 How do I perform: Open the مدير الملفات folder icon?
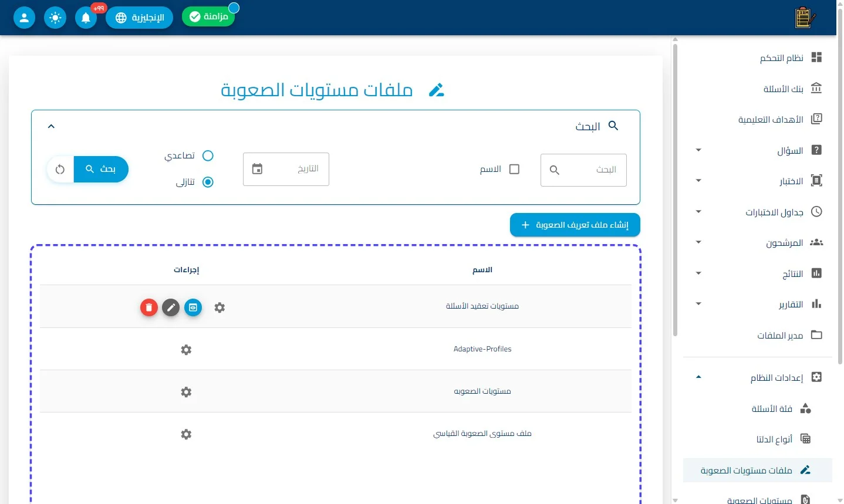point(816,334)
